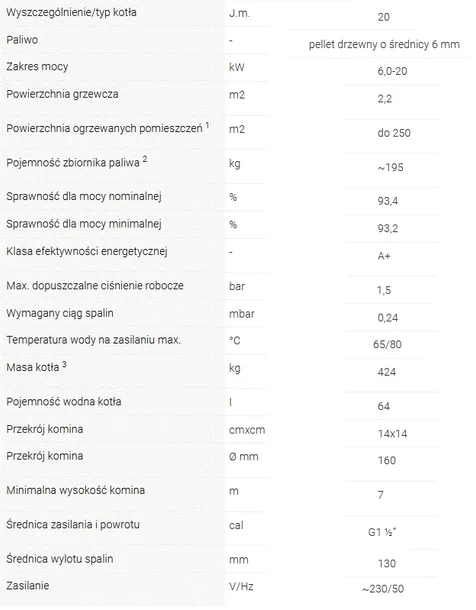Click the energy class value A+
The height and width of the screenshot is (610, 476).
[383, 256]
